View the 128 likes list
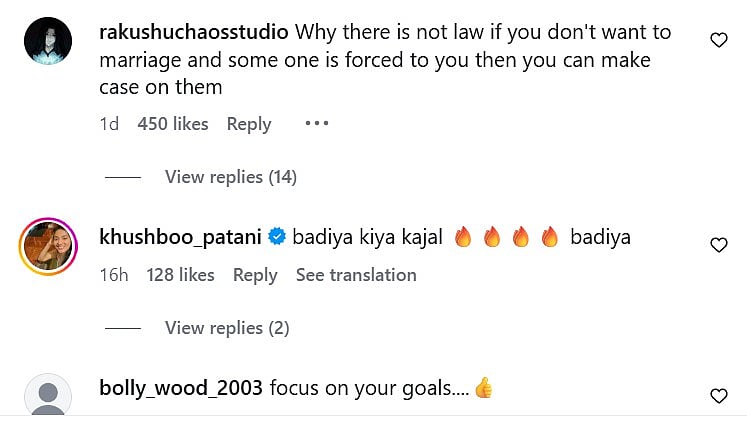The height and width of the screenshot is (421, 747). click(180, 275)
